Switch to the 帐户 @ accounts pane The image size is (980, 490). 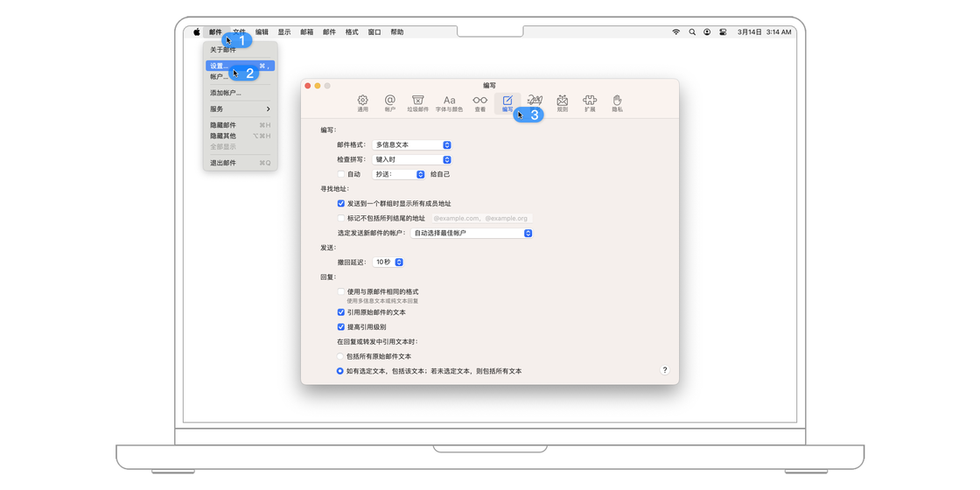coord(390,103)
